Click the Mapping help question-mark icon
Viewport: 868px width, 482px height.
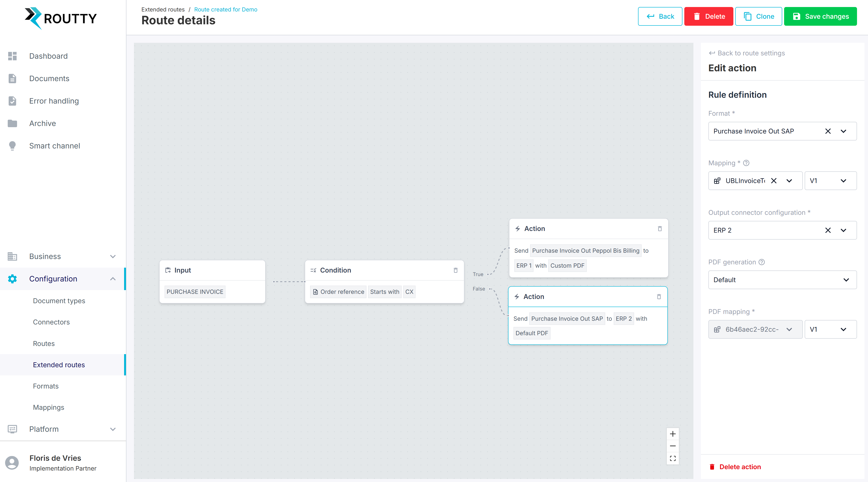(746, 163)
